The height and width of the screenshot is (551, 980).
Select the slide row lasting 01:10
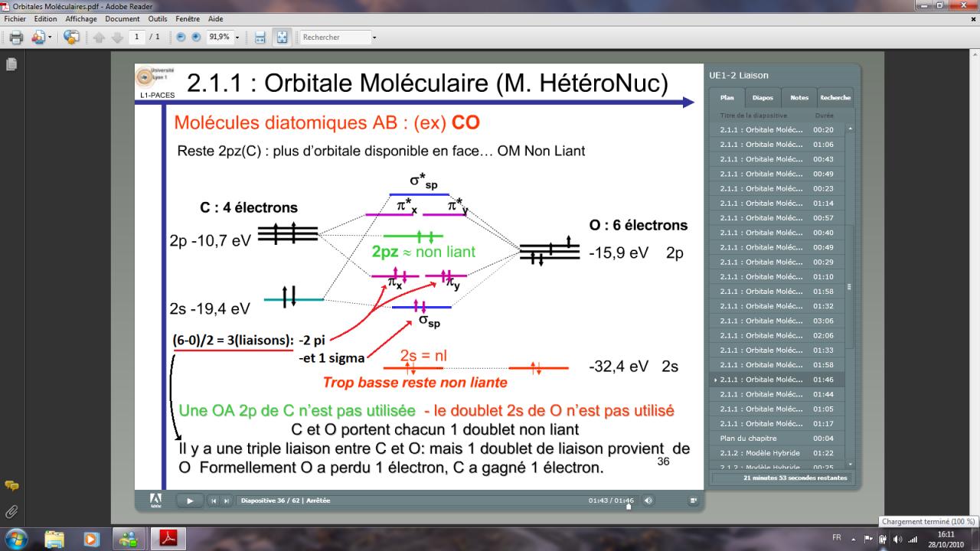coord(777,277)
